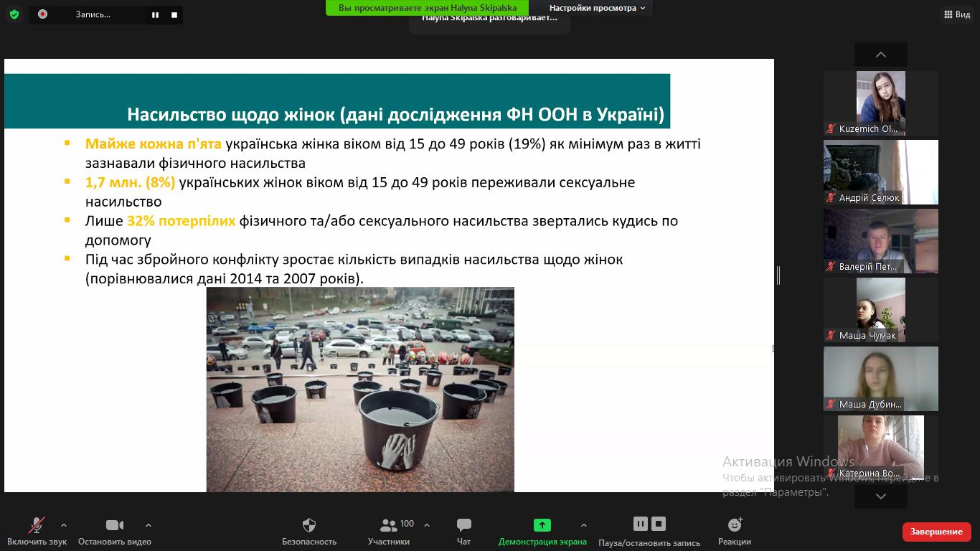
Task: Open the Chat (Чат) panel
Action: 464,525
